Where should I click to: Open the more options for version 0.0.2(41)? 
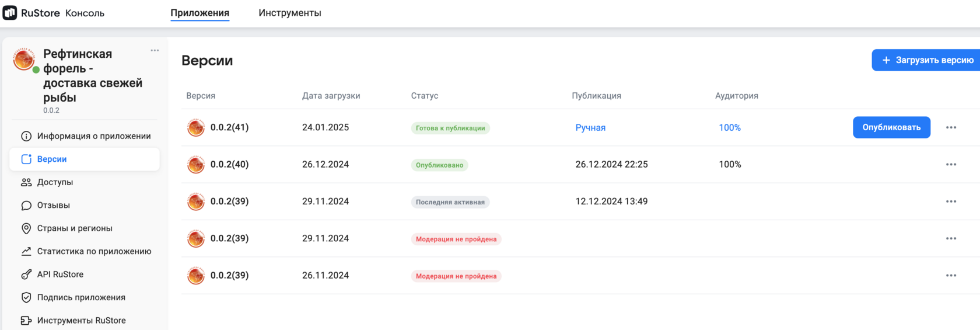click(951, 127)
